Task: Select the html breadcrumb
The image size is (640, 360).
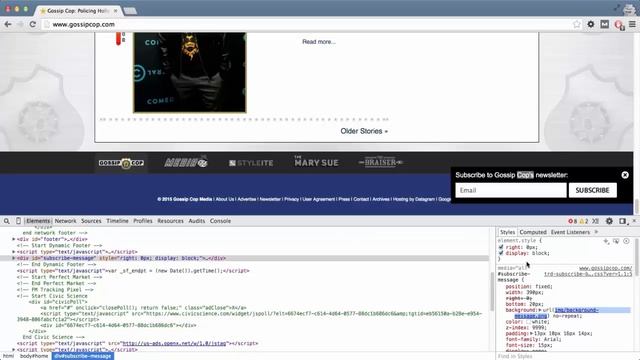Action: [x=8, y=356]
